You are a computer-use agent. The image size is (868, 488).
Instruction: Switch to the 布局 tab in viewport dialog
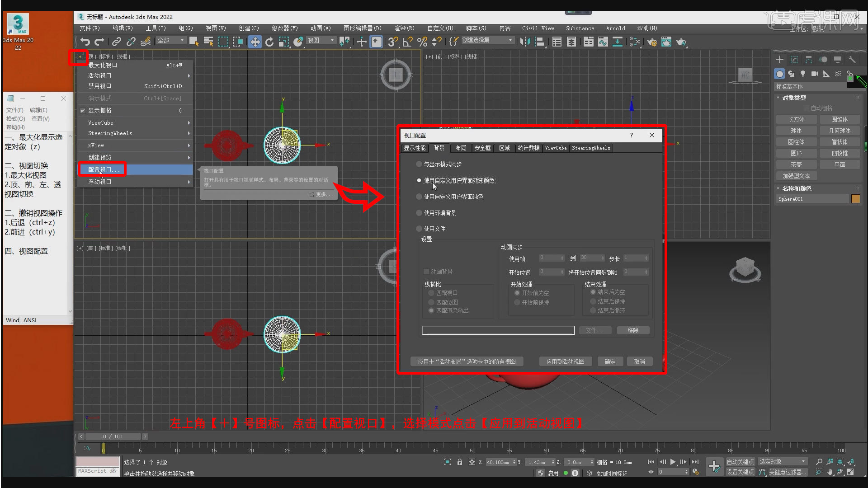[x=460, y=148]
